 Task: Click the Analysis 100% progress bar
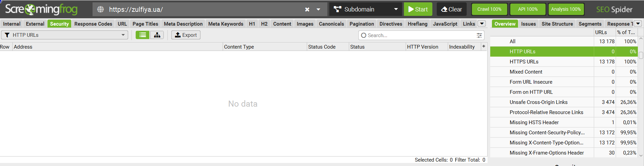(566, 9)
